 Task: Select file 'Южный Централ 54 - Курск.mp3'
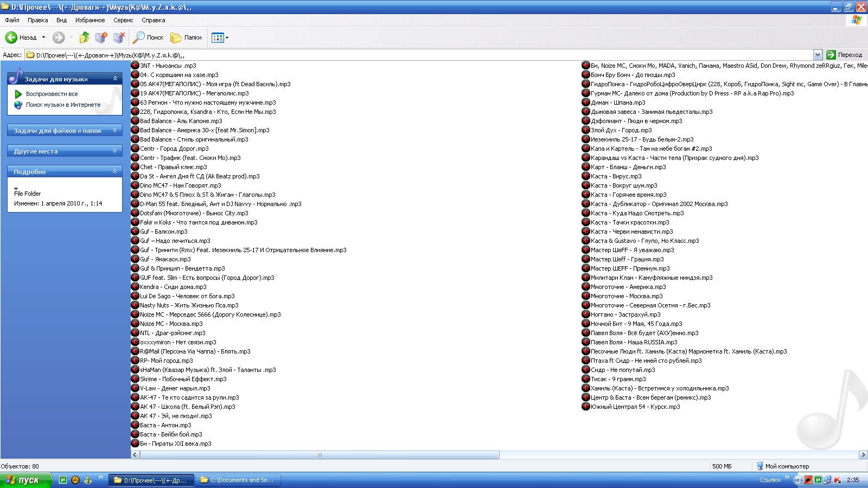click(x=631, y=407)
